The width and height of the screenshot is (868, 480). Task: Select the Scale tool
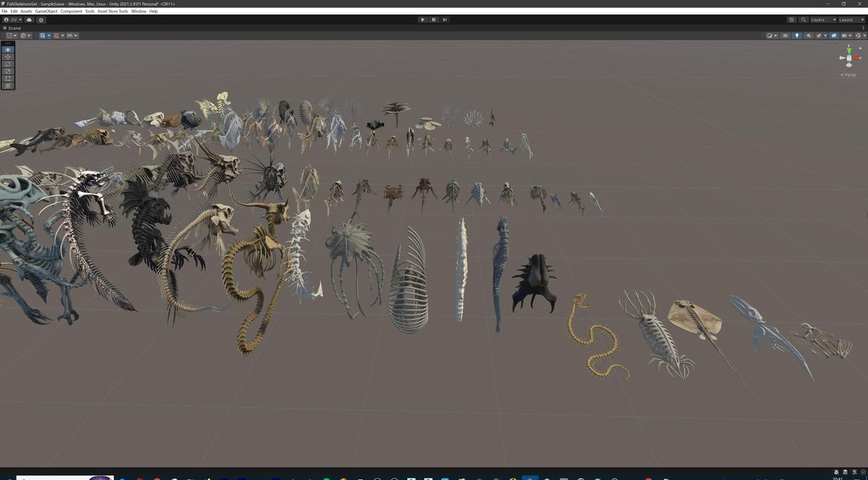(7, 71)
